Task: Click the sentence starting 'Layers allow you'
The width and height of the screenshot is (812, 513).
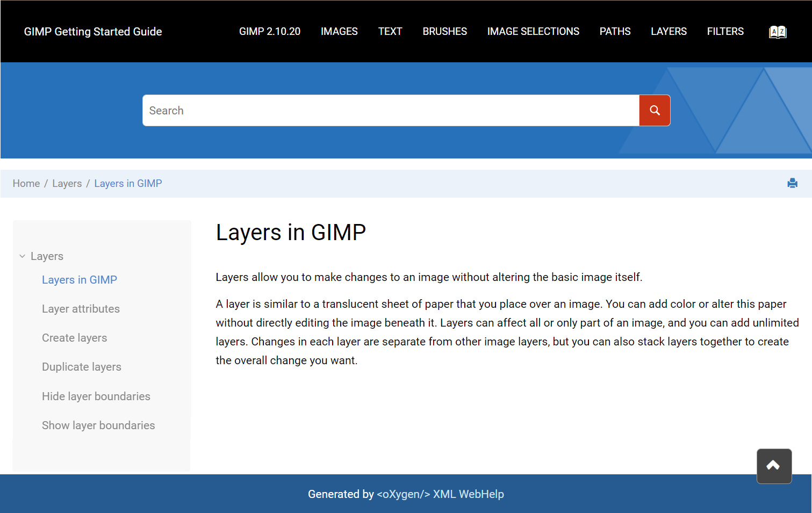Action: 429,277
